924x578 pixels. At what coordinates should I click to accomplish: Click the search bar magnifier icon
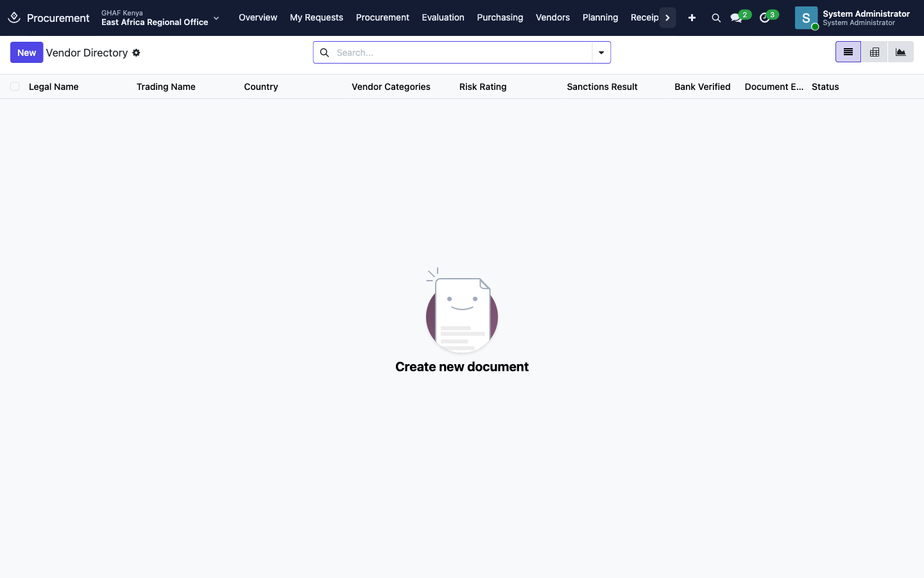(325, 53)
